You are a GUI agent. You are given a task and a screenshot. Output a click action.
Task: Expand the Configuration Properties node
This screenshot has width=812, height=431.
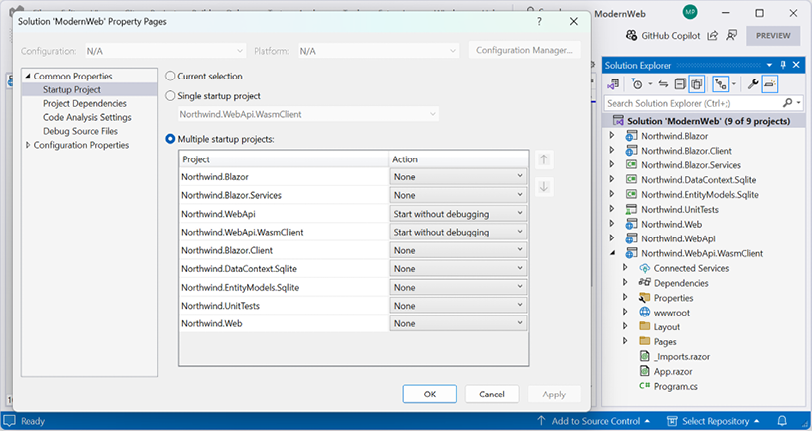click(x=28, y=146)
